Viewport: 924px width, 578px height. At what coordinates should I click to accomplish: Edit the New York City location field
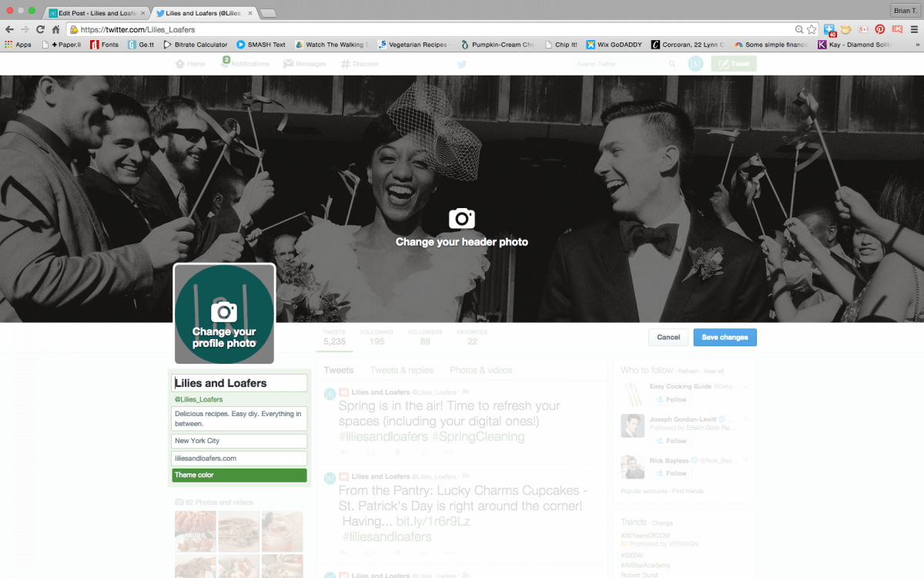239,441
